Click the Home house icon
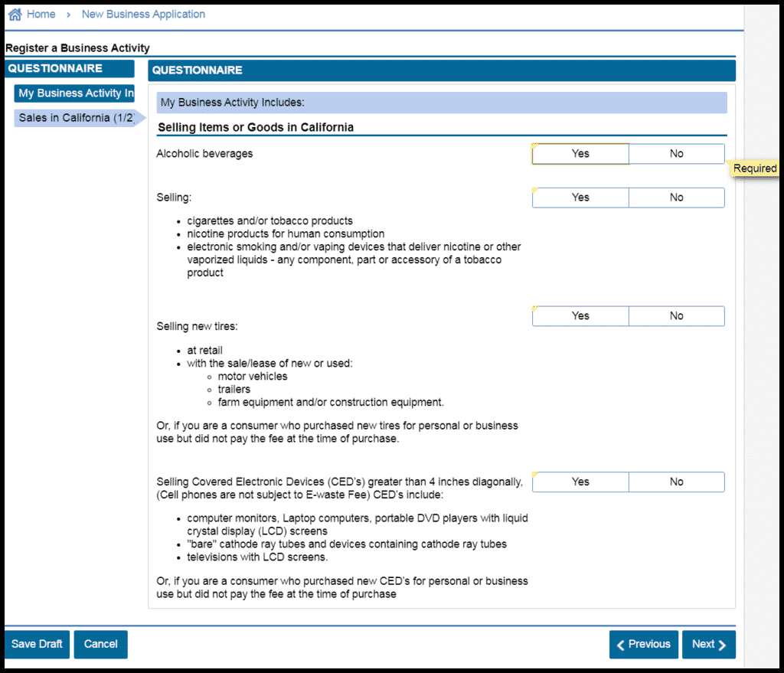This screenshot has width=784, height=673. point(14,15)
